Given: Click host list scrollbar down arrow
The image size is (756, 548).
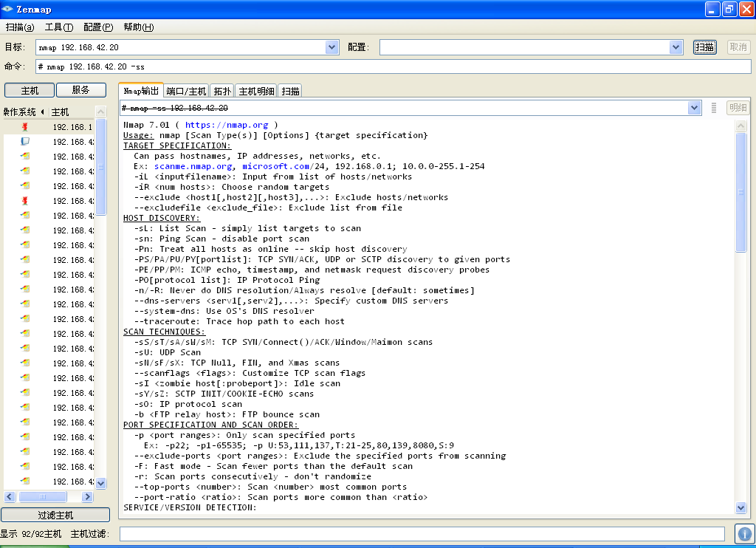Looking at the screenshot, I should tap(100, 483).
